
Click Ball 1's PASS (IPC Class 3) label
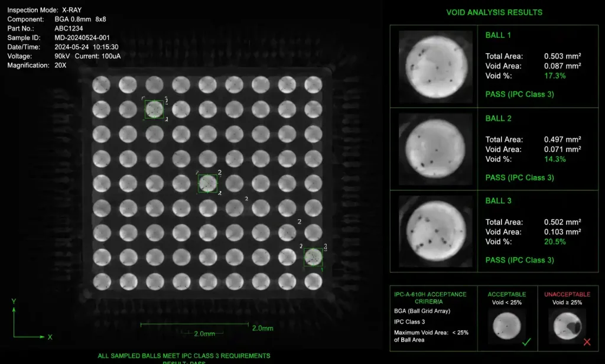[x=520, y=94]
